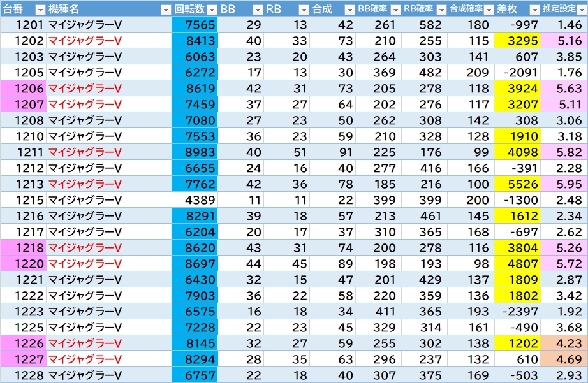
Task: Select the pink-highlighted 台番 cell 1206
Action: [24, 89]
